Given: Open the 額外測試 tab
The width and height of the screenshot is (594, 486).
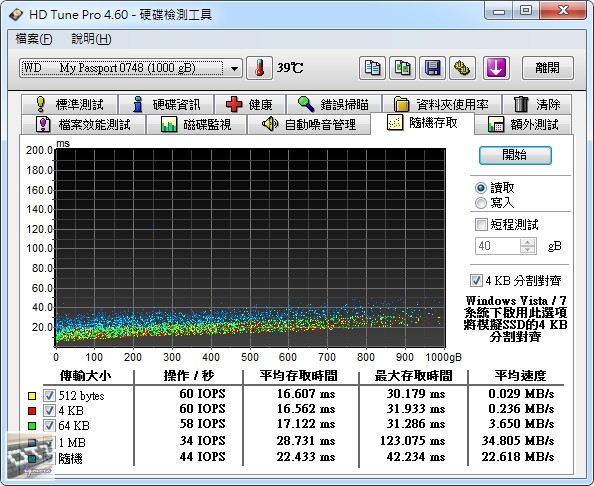Looking at the screenshot, I should tap(523, 124).
